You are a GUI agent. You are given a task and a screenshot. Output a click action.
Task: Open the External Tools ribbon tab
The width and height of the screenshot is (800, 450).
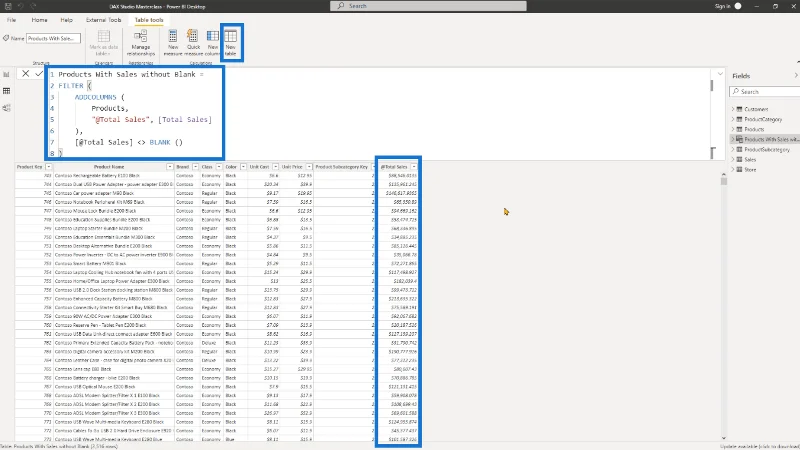click(104, 20)
